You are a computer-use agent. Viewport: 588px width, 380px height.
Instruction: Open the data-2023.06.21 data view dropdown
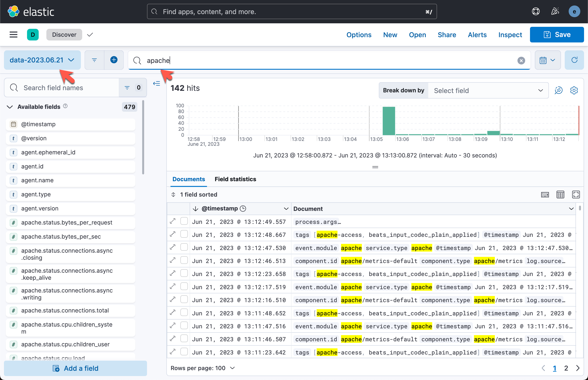pos(42,60)
